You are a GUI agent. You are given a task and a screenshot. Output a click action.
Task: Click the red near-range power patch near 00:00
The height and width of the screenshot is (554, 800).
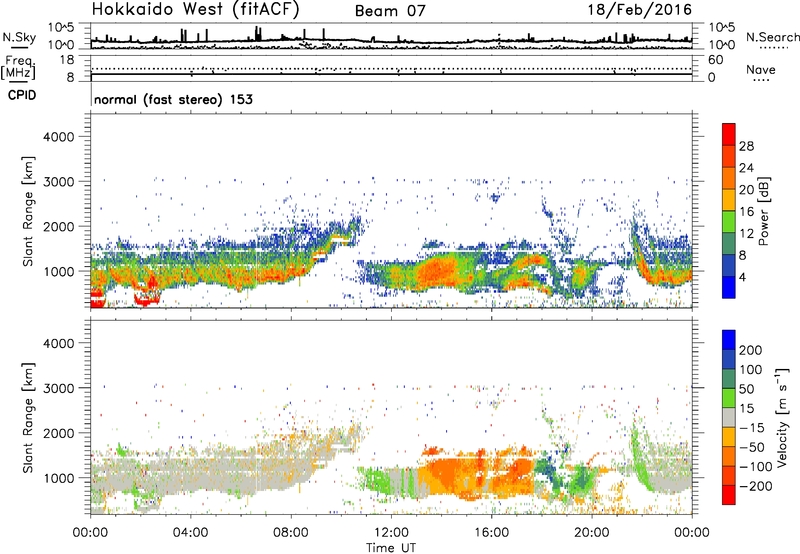click(x=97, y=299)
